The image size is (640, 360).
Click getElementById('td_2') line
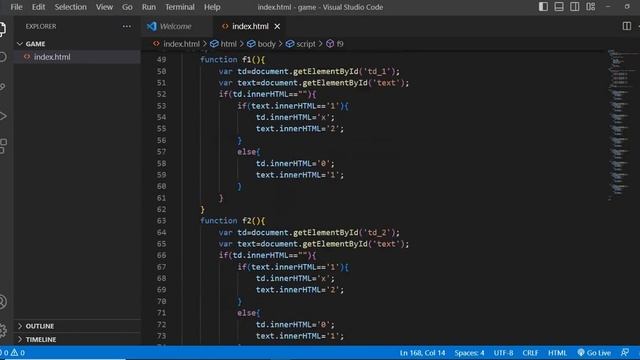pos(309,233)
